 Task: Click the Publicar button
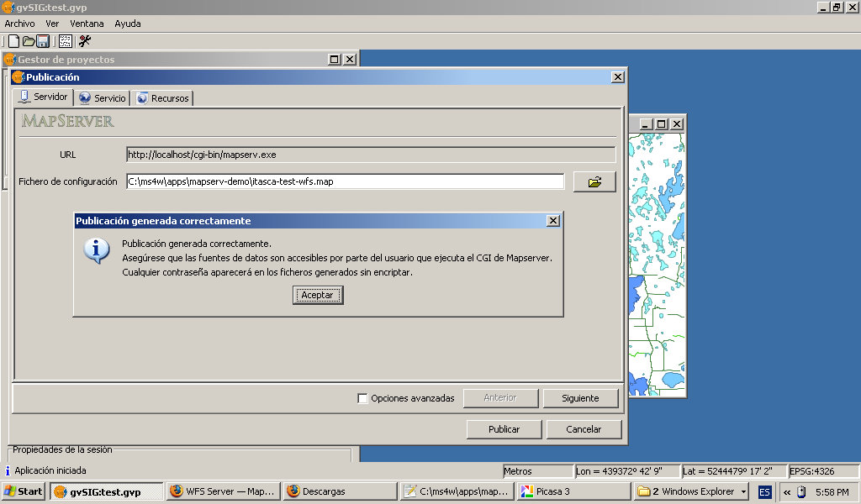[x=504, y=429]
